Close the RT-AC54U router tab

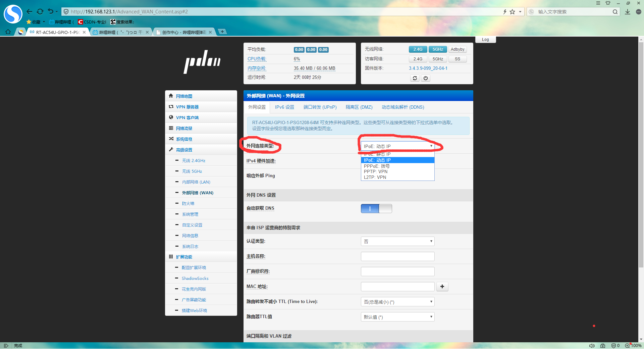[x=84, y=32]
